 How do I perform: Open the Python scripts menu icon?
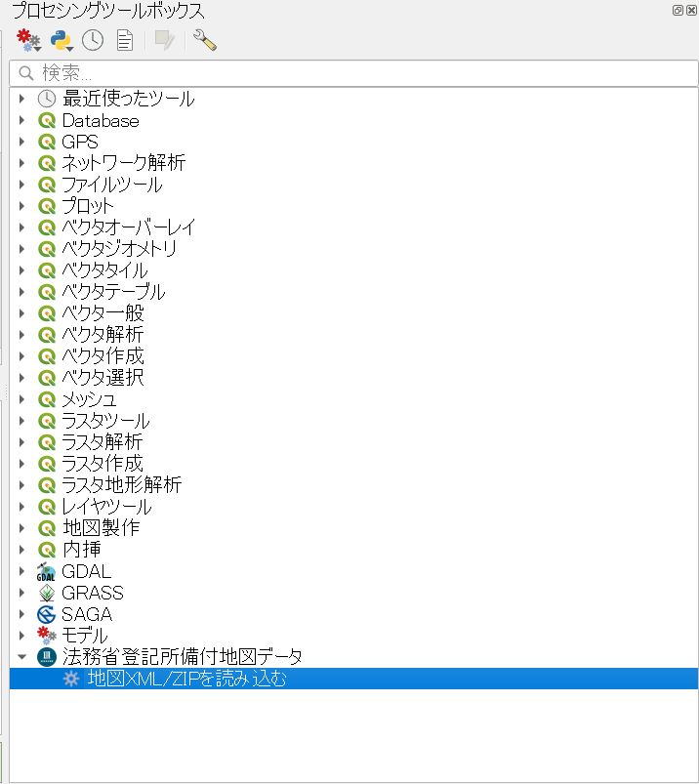click(62, 40)
